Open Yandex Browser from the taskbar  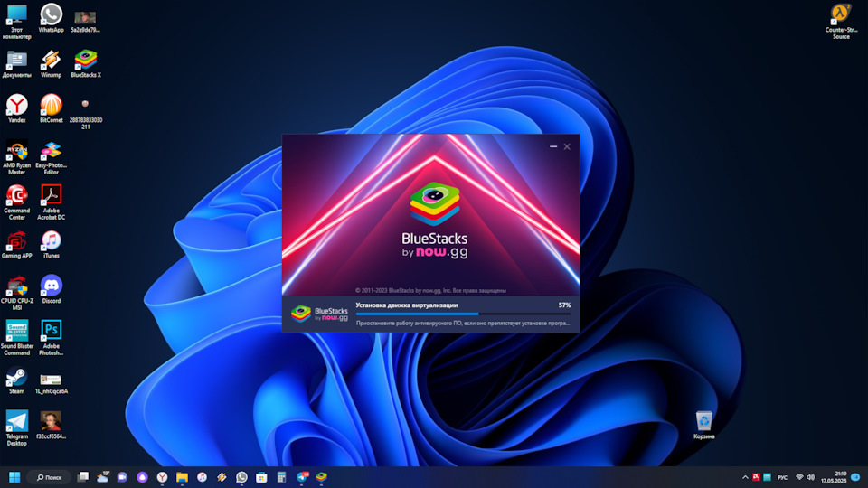click(x=162, y=477)
